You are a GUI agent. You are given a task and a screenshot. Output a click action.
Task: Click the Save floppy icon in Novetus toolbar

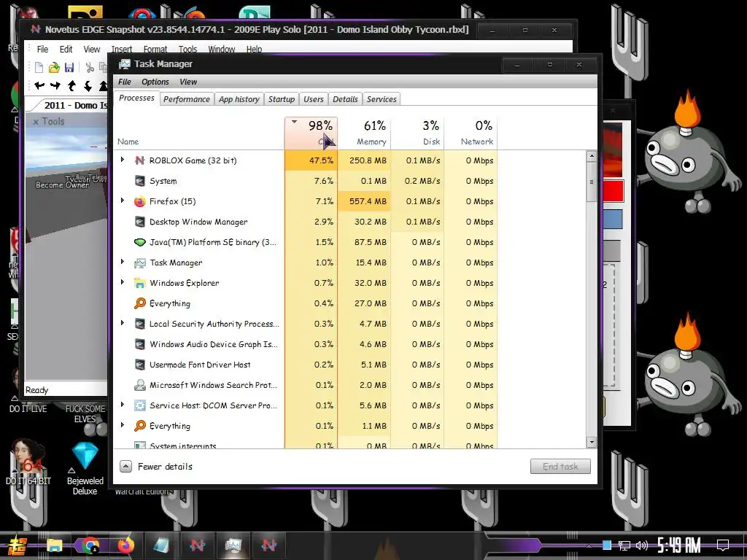coord(69,68)
